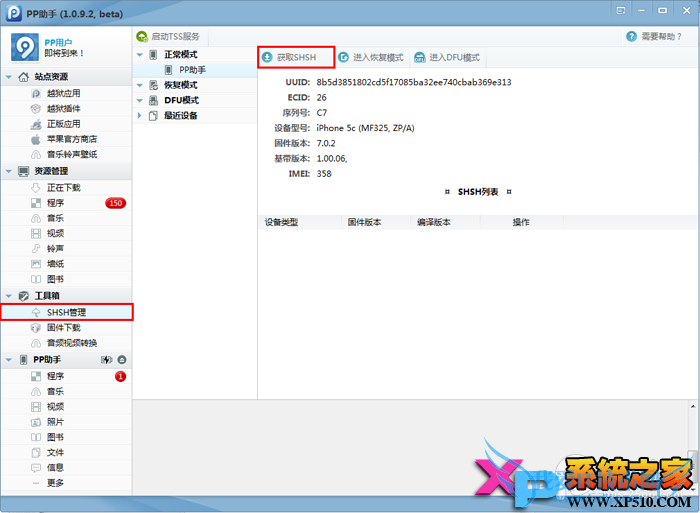This screenshot has width=700, height=513.
Task: Expand the 最近设备 tree node
Action: coord(140,116)
